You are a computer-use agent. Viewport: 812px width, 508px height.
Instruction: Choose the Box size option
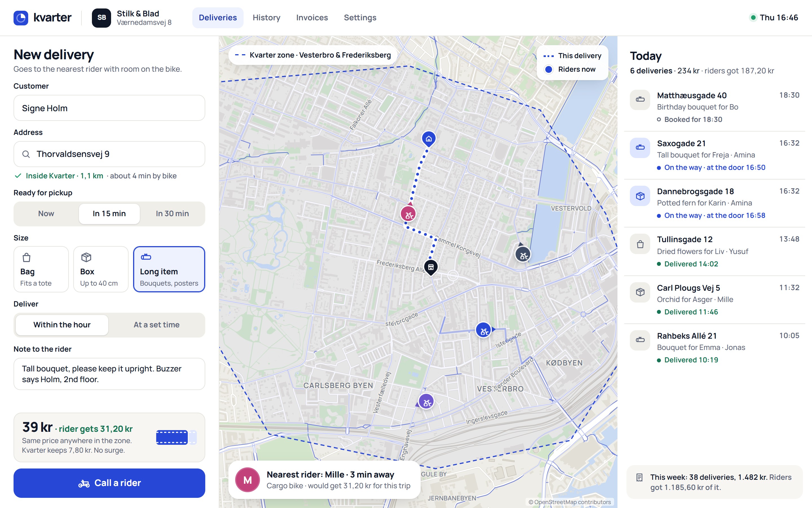click(x=101, y=269)
